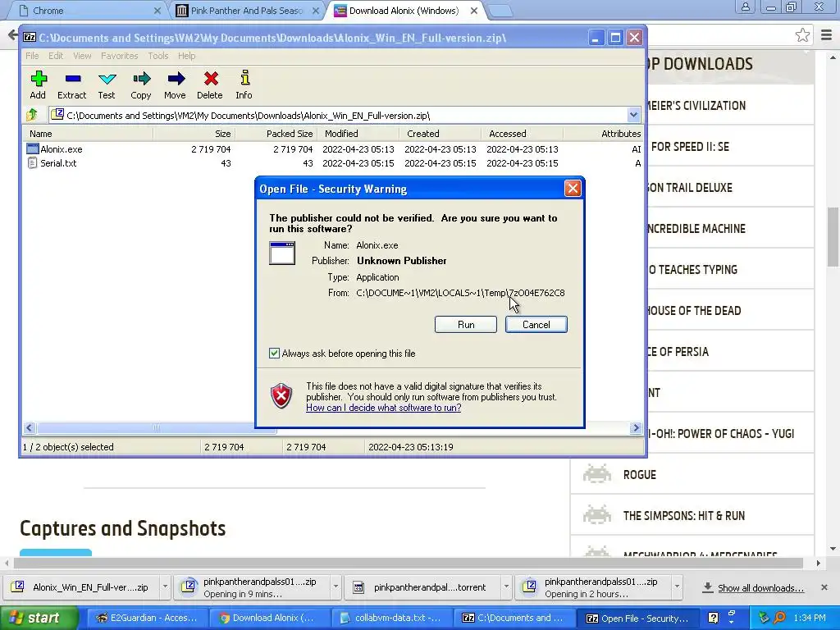Toggle Always ask before opening this file
This screenshot has height=630, width=840.
[x=274, y=354]
